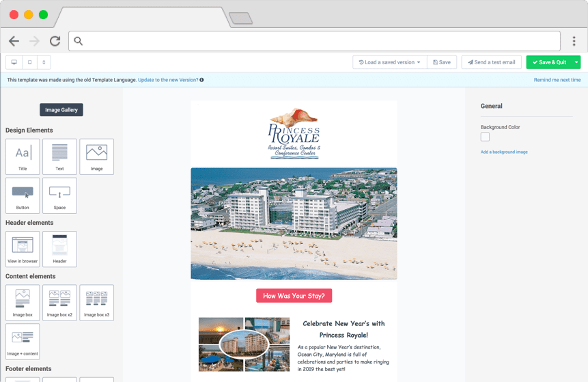Viewport: 588px width, 382px height.
Task: Click the browser forward arrow
Action: [35, 41]
